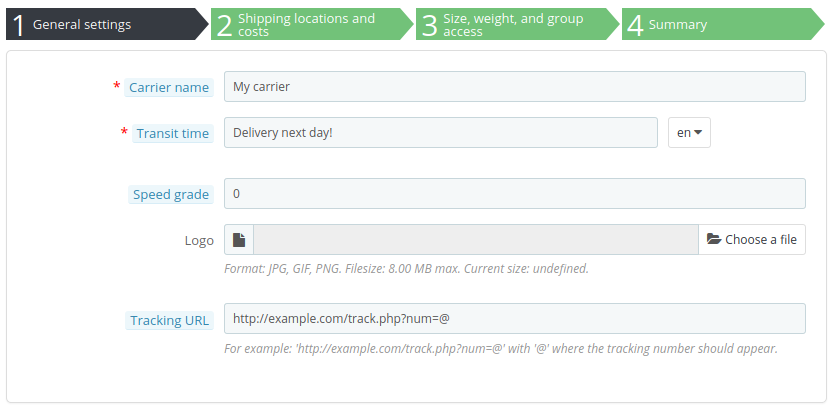837x411 pixels.
Task: Click the empty Logo file path field
Action: (475, 240)
